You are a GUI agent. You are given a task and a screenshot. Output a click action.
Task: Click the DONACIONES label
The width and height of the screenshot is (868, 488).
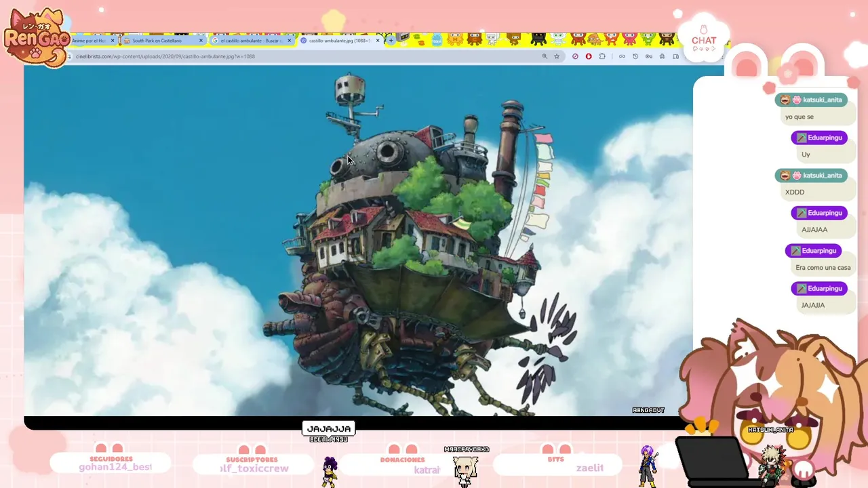402,460
